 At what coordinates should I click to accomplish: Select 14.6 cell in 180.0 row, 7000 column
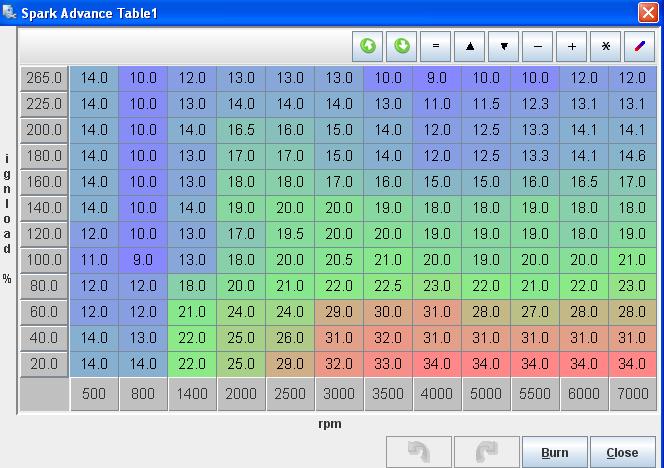pos(633,156)
